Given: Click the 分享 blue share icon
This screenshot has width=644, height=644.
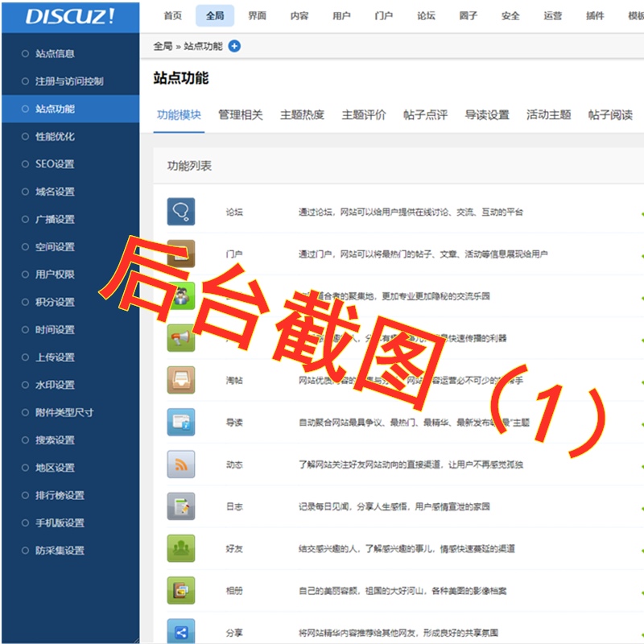Looking at the screenshot, I should 181,631.
